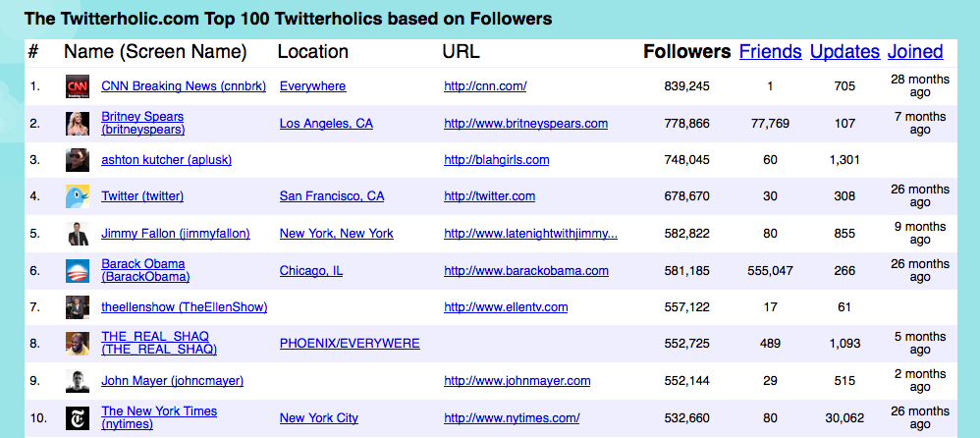Open the CNN Breaking News (cnnbrk) profile link

[184, 86]
